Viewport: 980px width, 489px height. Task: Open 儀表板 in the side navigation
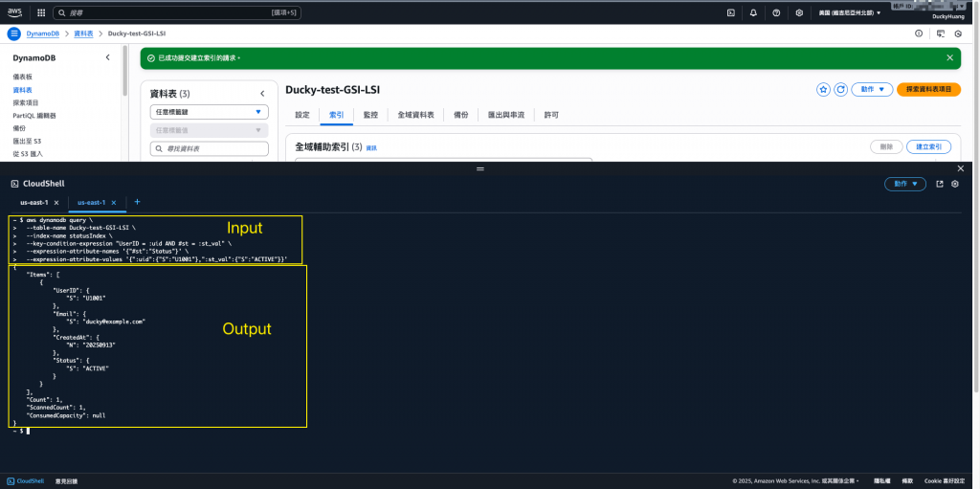(x=23, y=77)
